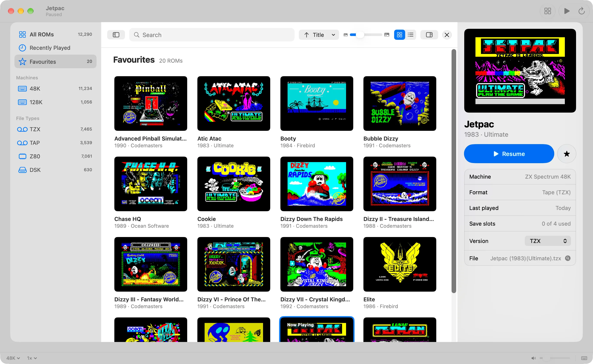Click the play button in title bar
This screenshot has height=364, width=593.
567,11
